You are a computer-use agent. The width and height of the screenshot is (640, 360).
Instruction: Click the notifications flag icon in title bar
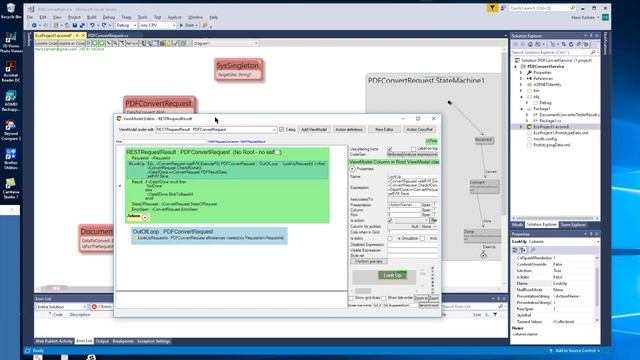(x=492, y=8)
